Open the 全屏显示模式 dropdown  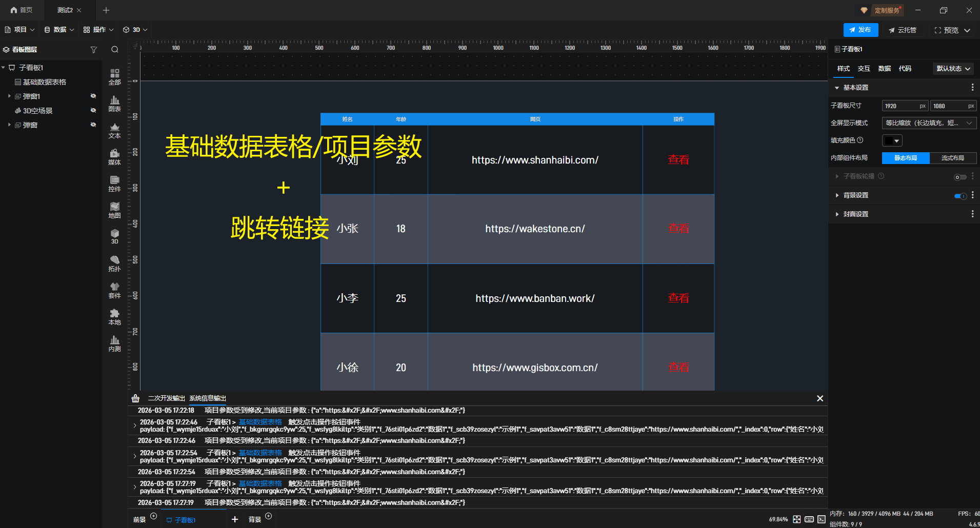[x=929, y=123]
